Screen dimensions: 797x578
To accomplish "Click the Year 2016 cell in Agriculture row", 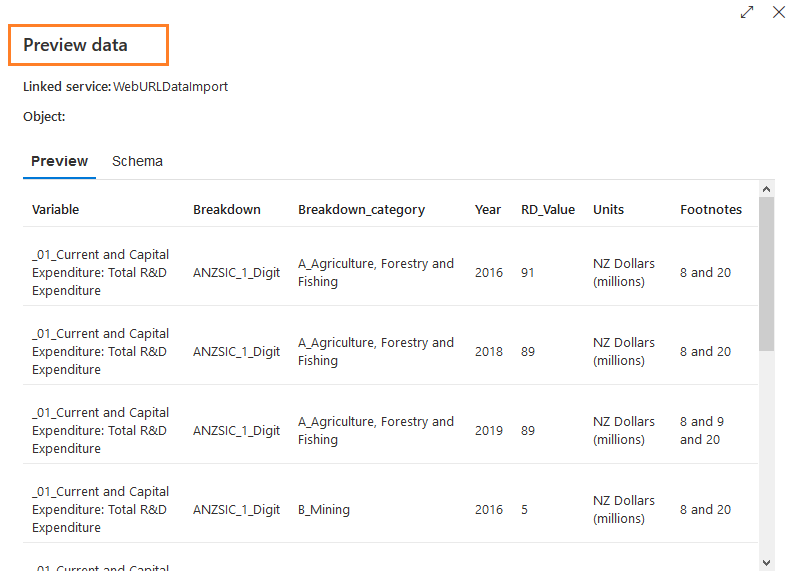I will point(489,272).
